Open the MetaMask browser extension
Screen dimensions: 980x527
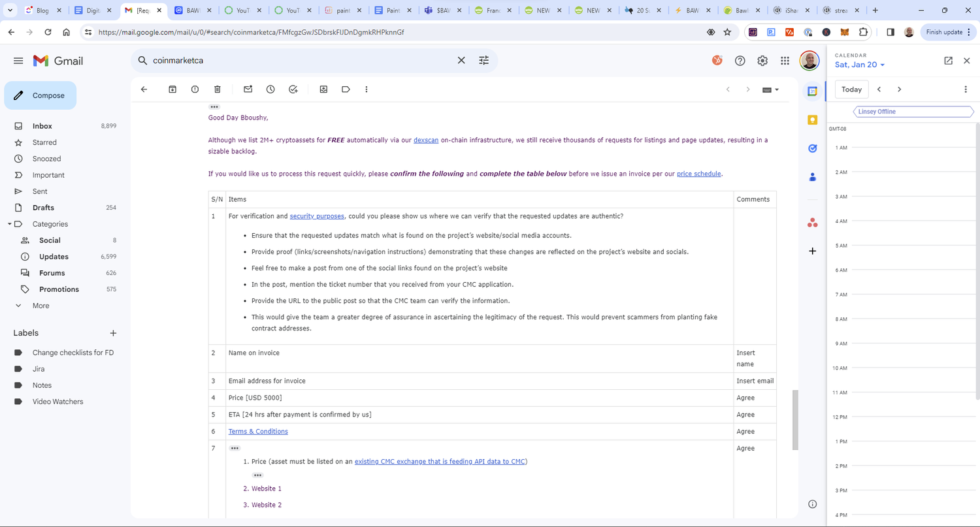pos(844,31)
